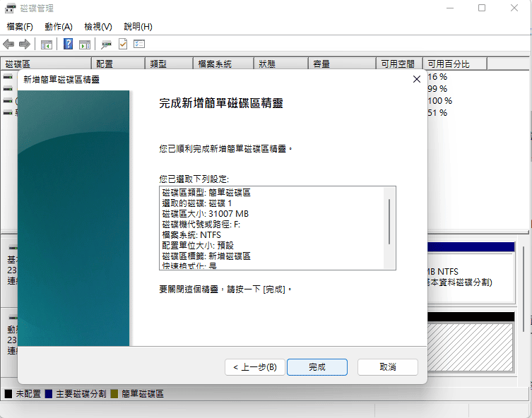Toggle the show/hide console tree icon

coord(47,44)
